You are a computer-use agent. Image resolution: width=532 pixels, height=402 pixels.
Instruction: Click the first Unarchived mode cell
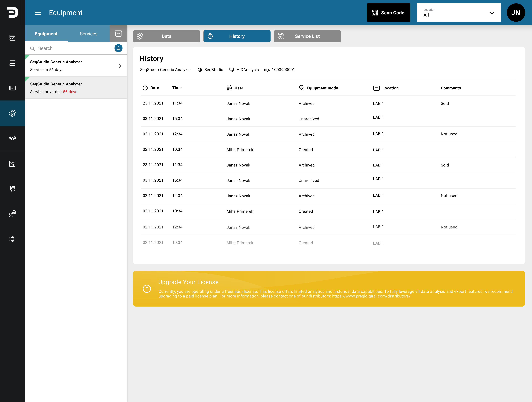click(x=309, y=119)
